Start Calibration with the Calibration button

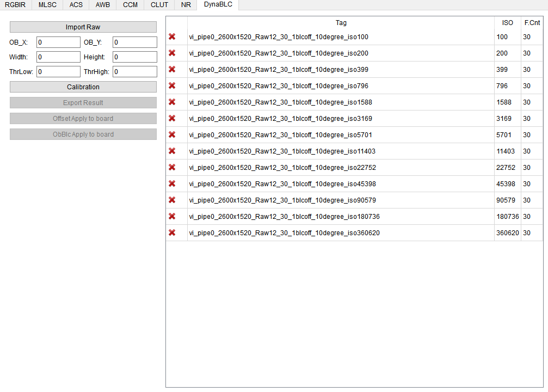(83, 87)
